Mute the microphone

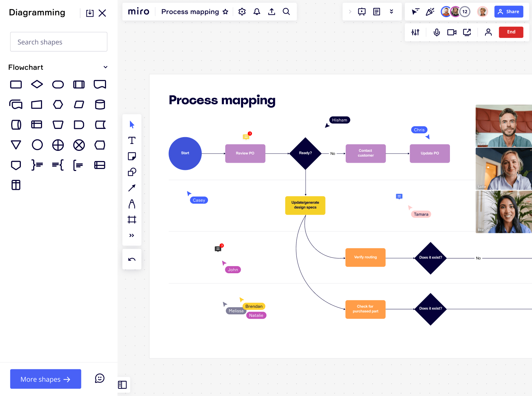tap(437, 32)
